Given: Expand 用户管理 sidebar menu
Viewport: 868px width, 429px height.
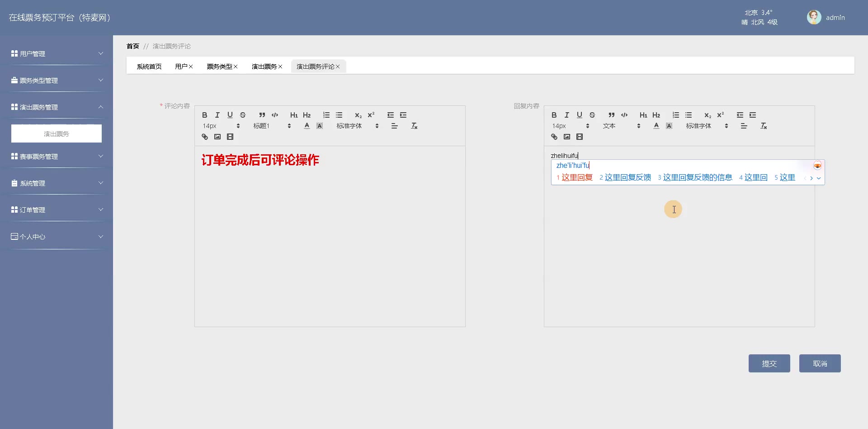Looking at the screenshot, I should (57, 53).
